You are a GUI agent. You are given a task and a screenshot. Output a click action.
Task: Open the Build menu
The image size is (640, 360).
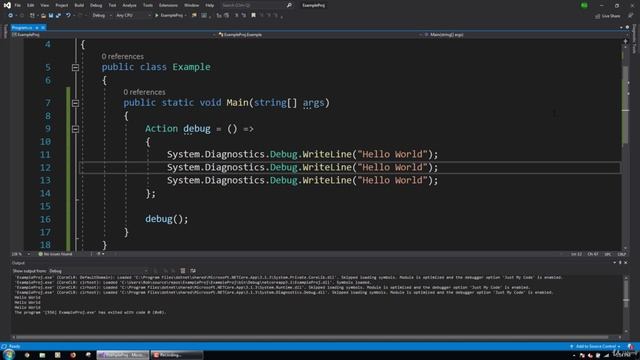[x=79, y=5]
